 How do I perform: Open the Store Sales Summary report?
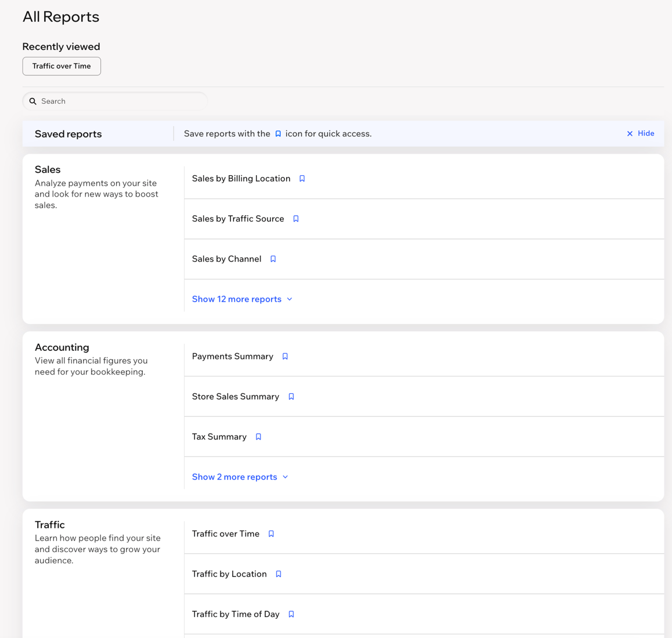[236, 397]
